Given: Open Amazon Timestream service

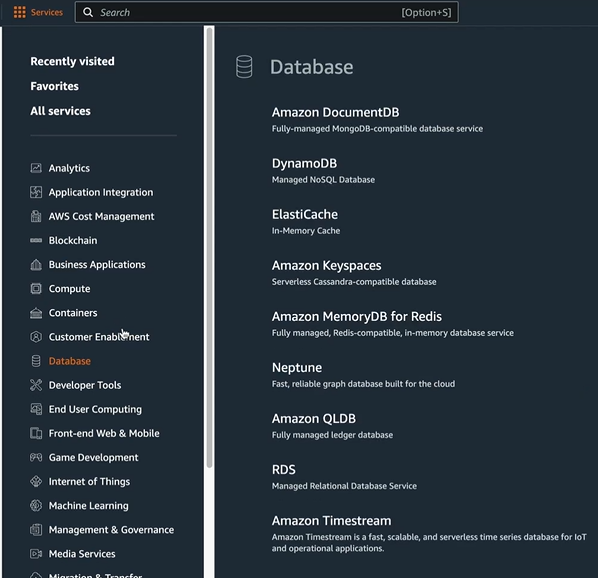Looking at the screenshot, I should click(x=331, y=521).
